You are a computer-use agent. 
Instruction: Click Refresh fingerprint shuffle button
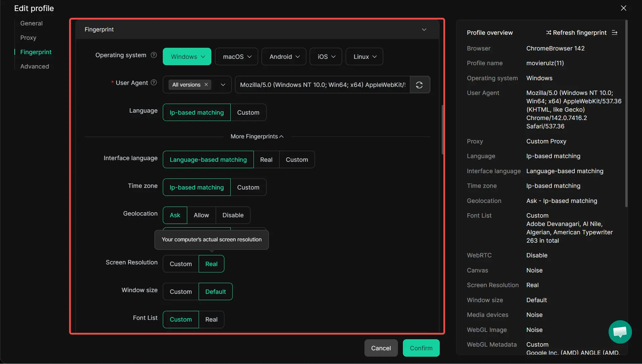click(576, 33)
